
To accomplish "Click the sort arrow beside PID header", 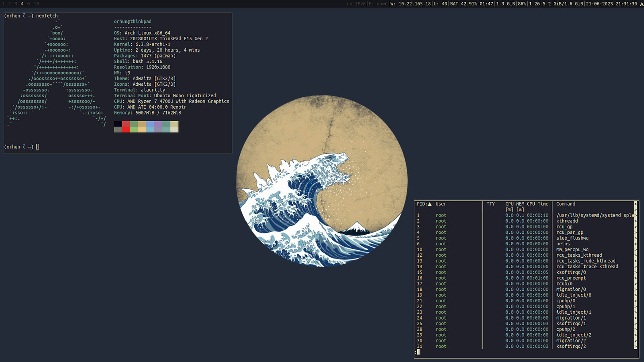I will [x=429, y=204].
